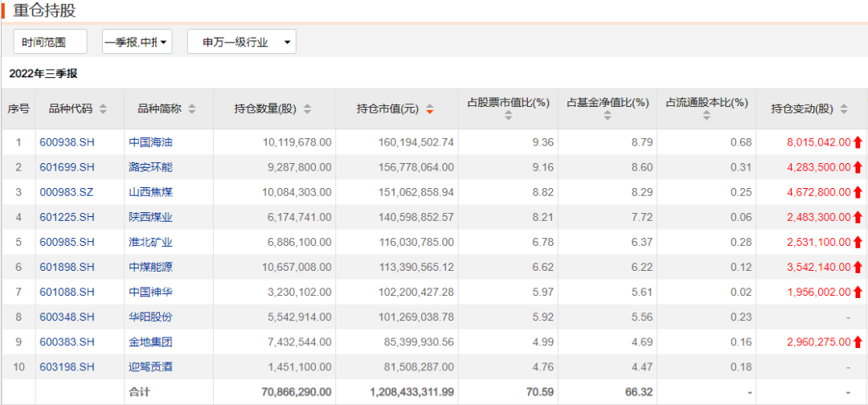This screenshot has width=868, height=405.
Task: Select the 金地集团 stock link
Action: [x=150, y=342]
